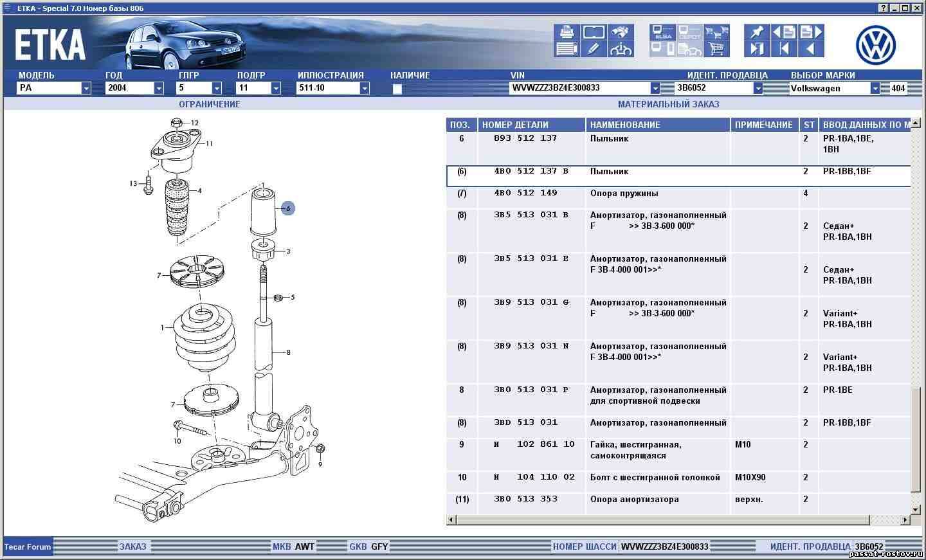Screen dimensions: 926x560
Task: Select part 3B5 513 031 E row
Action: 678,275
